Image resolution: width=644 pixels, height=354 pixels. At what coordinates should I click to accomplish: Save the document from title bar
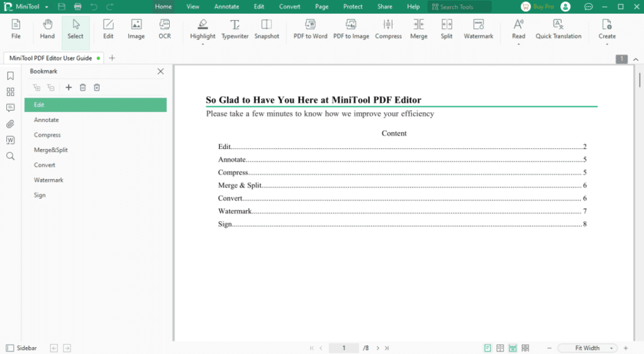coord(62,6)
